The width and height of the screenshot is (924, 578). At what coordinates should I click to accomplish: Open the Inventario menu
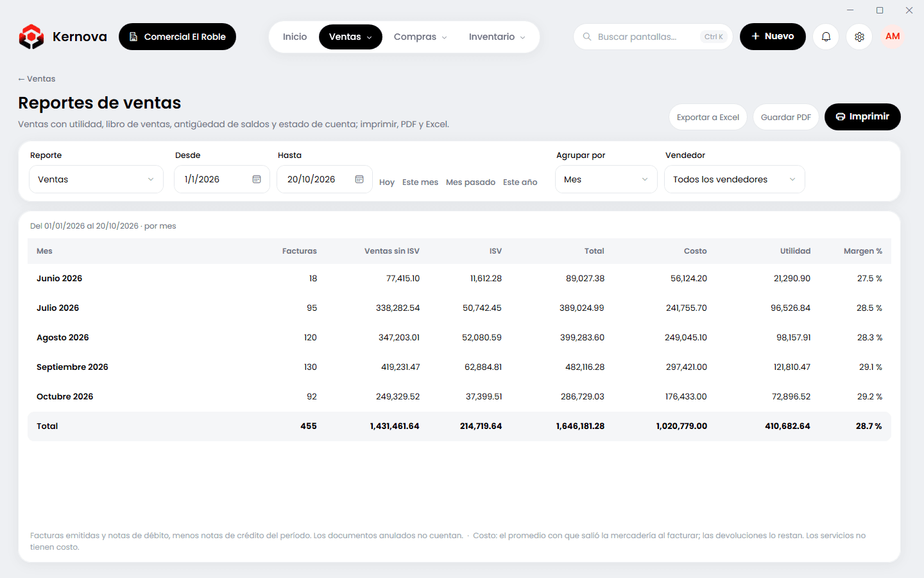497,37
